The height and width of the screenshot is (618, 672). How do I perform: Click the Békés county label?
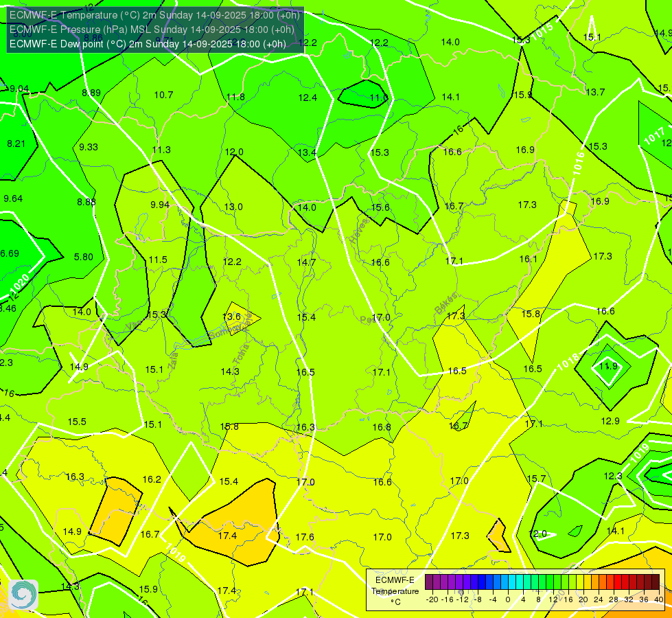(445, 304)
